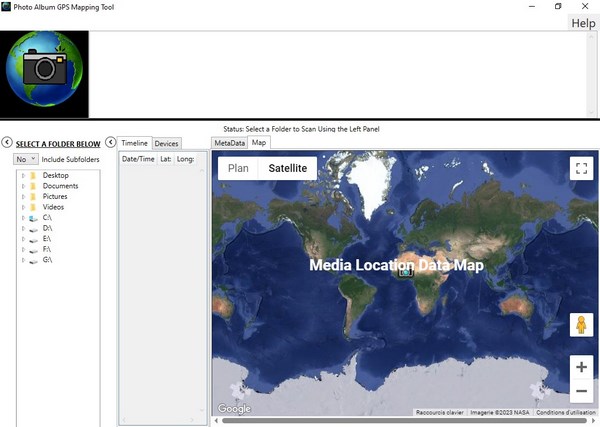Click the horizontal scrollbar under the map
Screen dimensions: 600x427
[404, 421]
